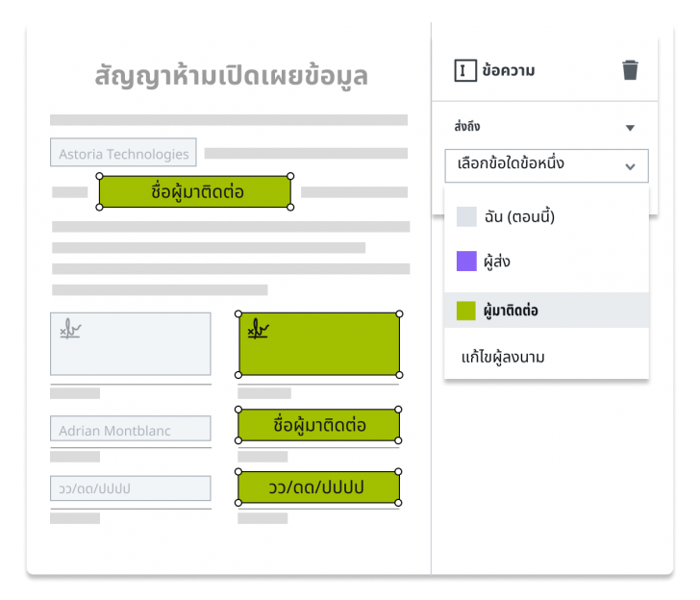The height and width of the screenshot is (600, 700).
Task: Select the green signature field
Action: point(319,344)
